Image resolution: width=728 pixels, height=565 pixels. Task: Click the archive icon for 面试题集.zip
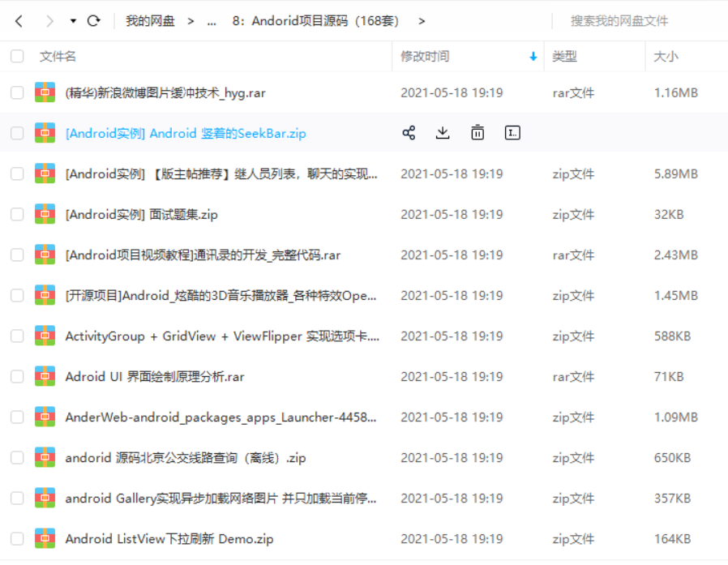(x=45, y=214)
